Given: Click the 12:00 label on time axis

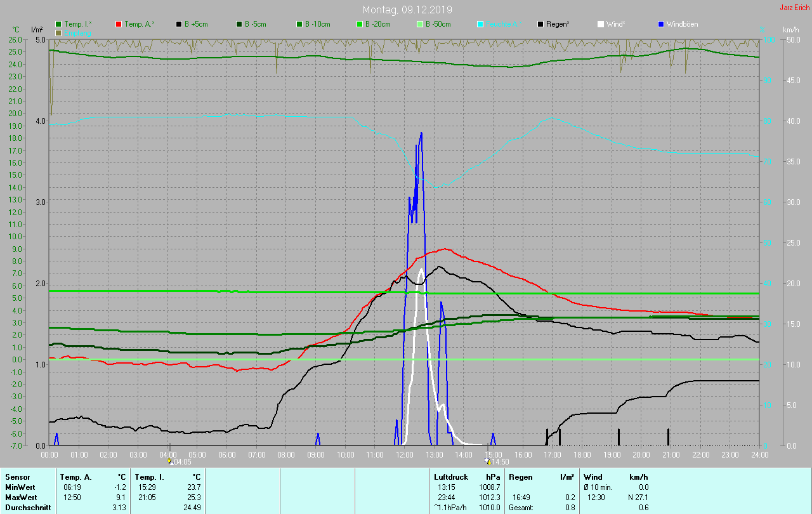Looking at the screenshot, I should pyautogui.click(x=404, y=454).
